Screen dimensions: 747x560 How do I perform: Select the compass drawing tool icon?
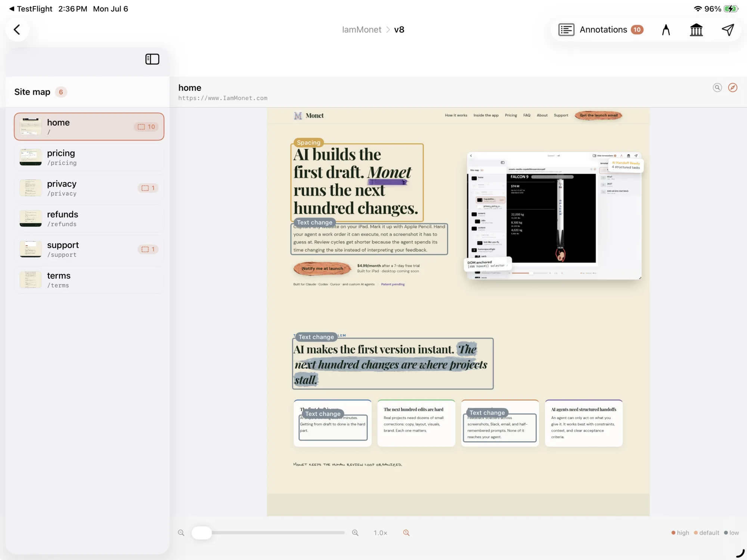click(x=666, y=29)
